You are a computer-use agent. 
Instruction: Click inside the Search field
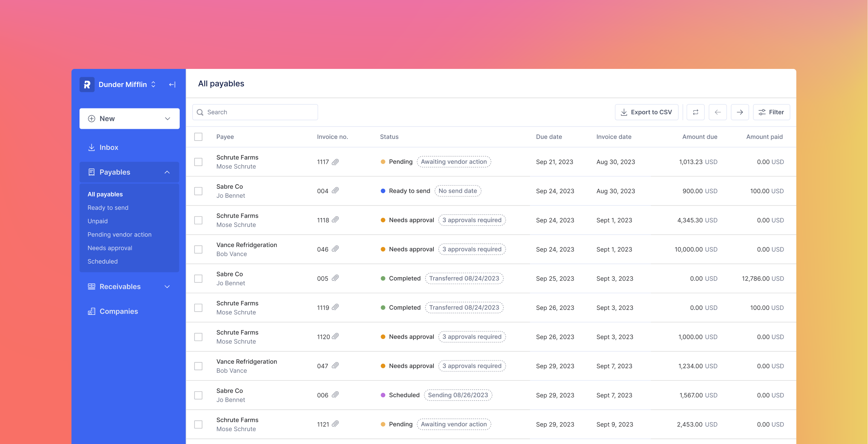click(255, 112)
